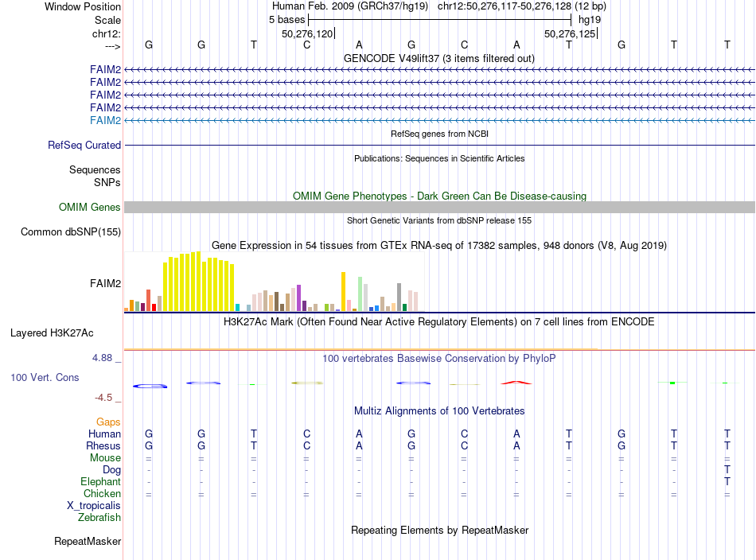The width and height of the screenshot is (756, 560).
Task: Click the FAIM2 label beside GTEx bar chart
Action: click(105, 283)
